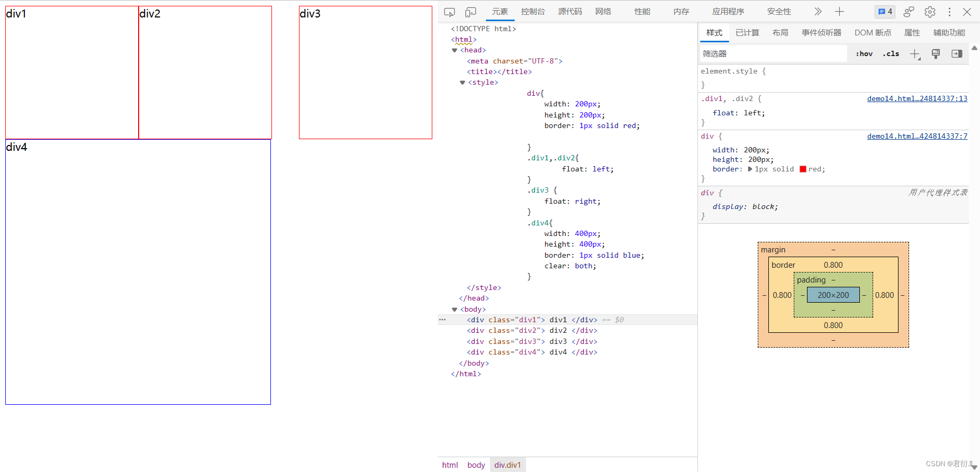Select the 属性 pane tab

(x=912, y=33)
